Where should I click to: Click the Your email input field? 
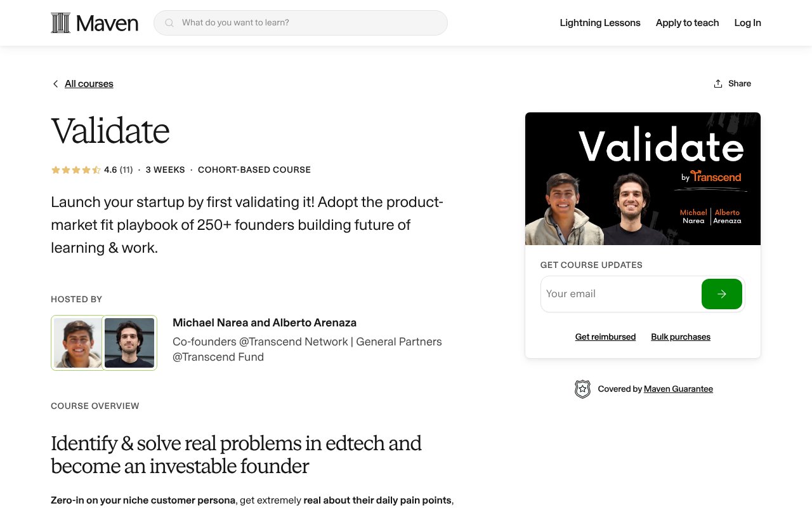[x=609, y=293]
